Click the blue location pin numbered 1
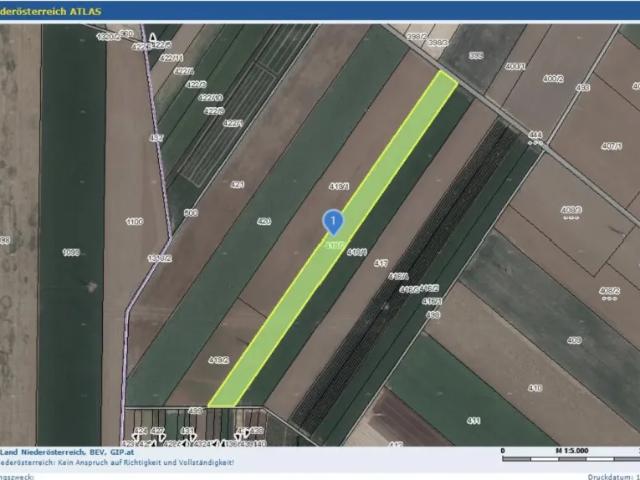640x480 pixels. (x=333, y=222)
